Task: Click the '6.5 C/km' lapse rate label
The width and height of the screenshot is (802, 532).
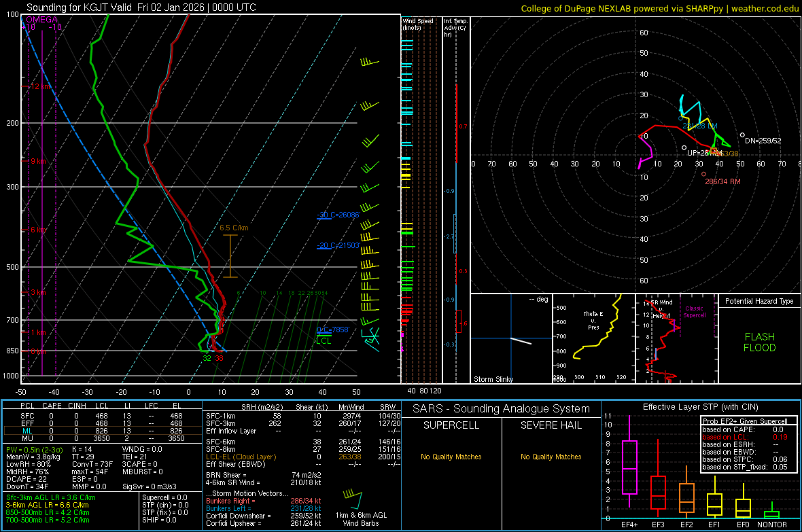Action: (x=234, y=228)
